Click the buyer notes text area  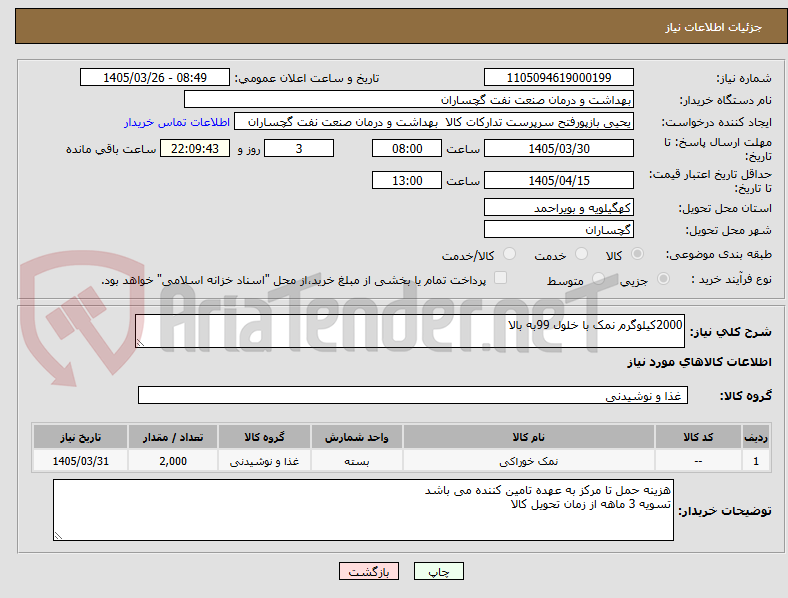pyautogui.click(x=363, y=510)
